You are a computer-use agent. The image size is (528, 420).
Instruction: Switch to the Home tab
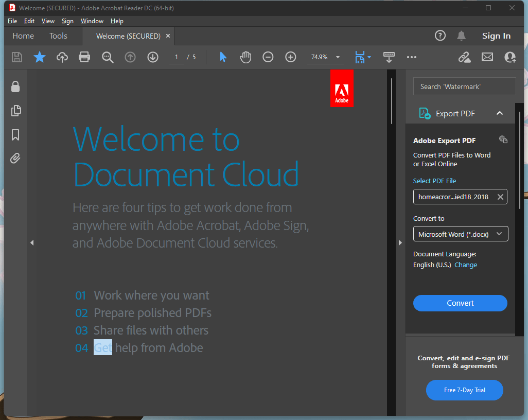pos(23,36)
